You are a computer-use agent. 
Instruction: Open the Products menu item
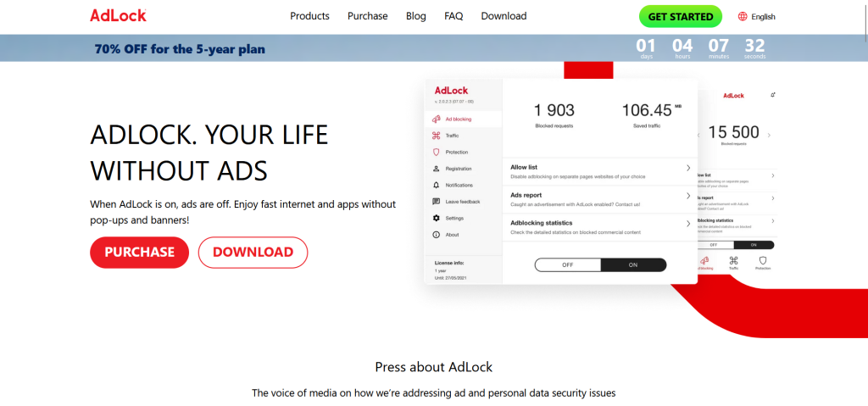309,16
